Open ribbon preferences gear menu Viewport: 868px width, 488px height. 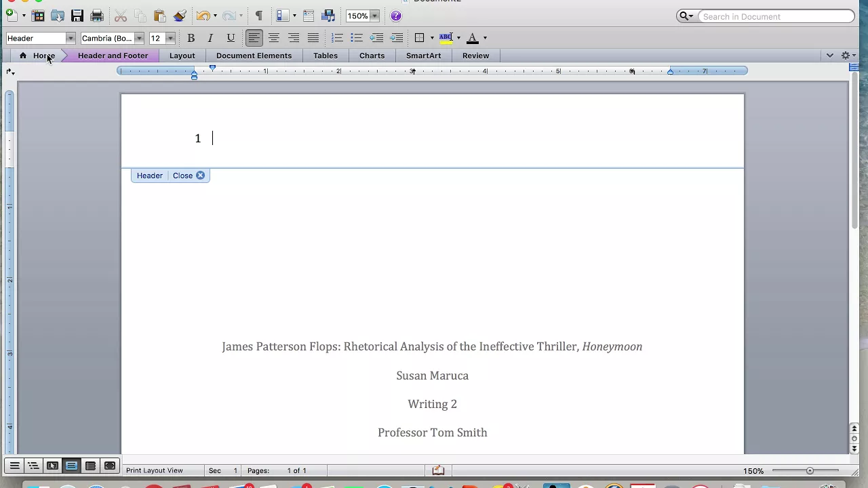[848, 56]
